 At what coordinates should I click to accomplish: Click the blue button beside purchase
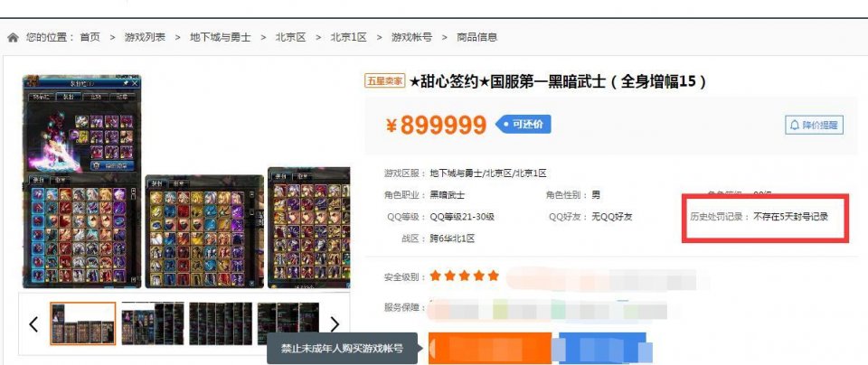coord(602,348)
